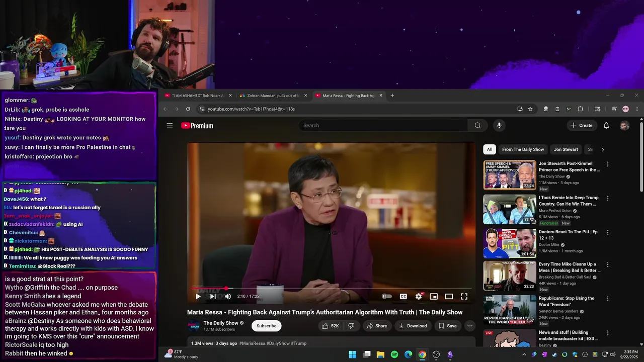The height and width of the screenshot is (362, 644).
Task: Show hidden system tray icons
Action: point(524,354)
